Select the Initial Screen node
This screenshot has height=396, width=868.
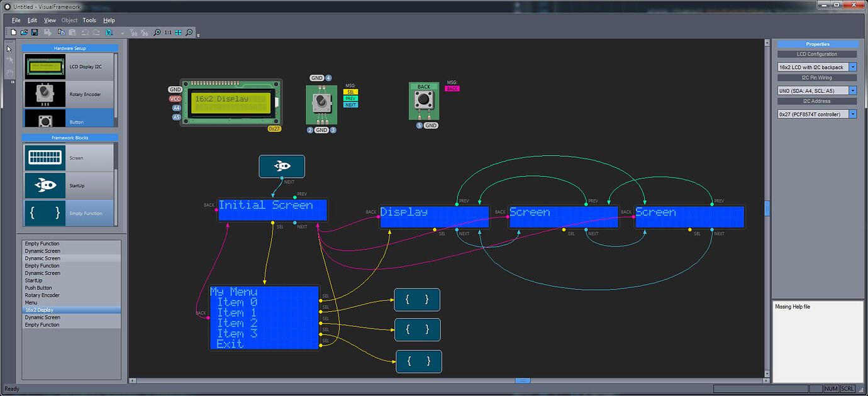click(272, 209)
